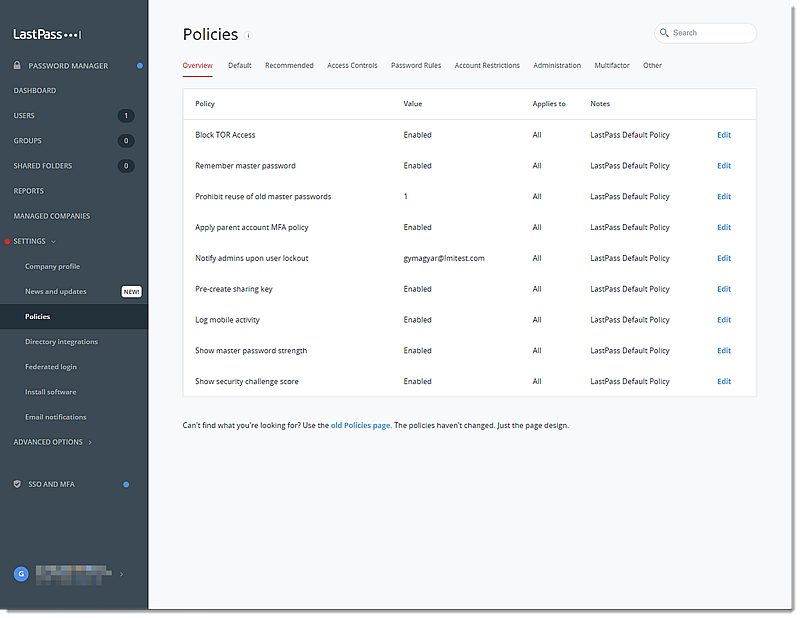Edit Prohibit reuse of old master passwords

724,196
